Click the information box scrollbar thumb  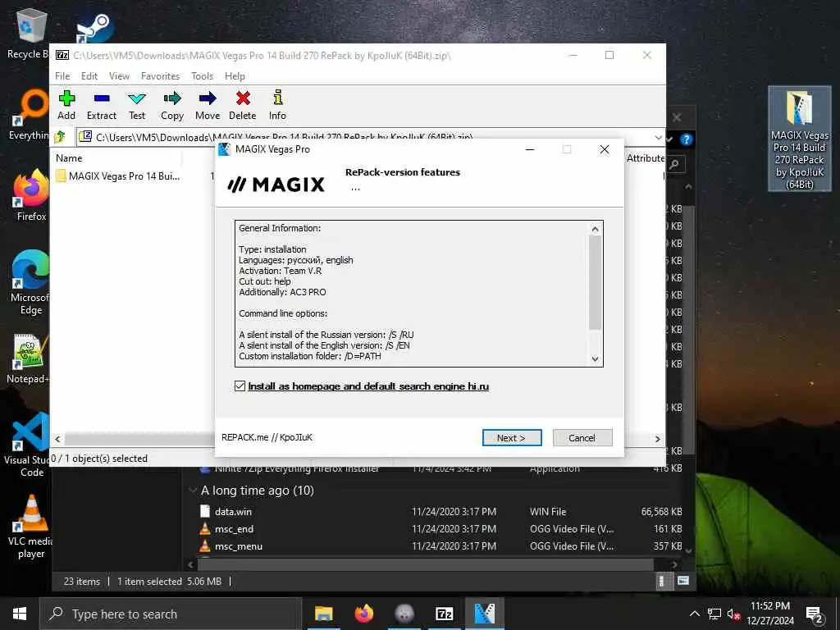point(595,282)
